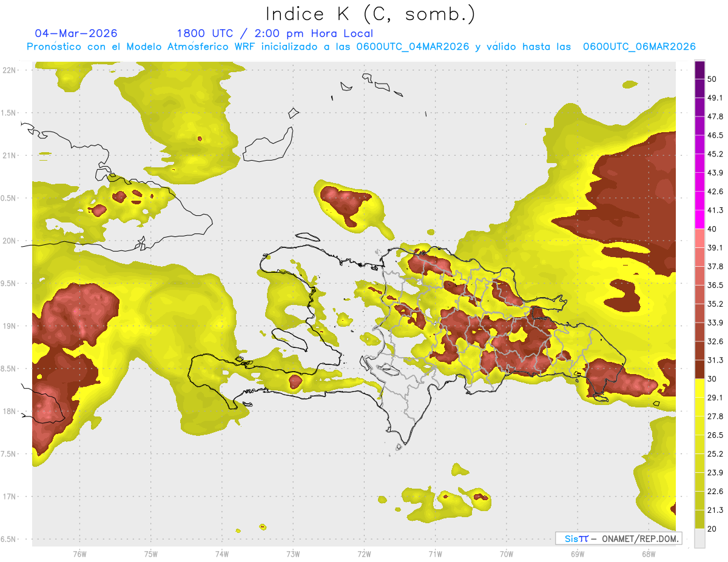
Task: Click the "72W" longitude label
Action: coord(364,554)
